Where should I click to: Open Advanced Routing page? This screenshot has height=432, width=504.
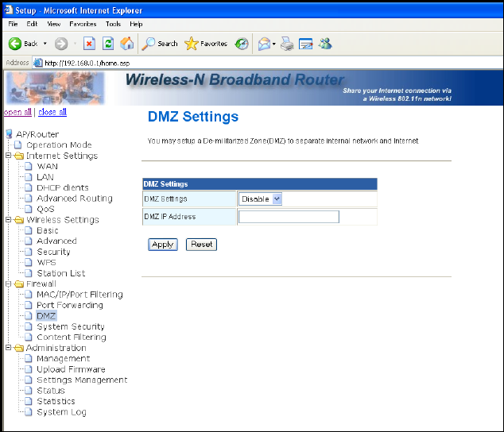point(75,199)
